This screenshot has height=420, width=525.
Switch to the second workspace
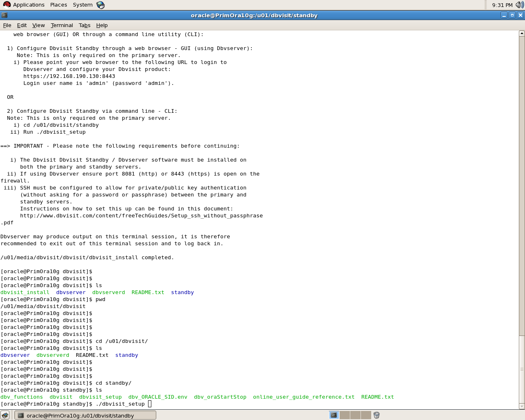[x=345, y=415]
